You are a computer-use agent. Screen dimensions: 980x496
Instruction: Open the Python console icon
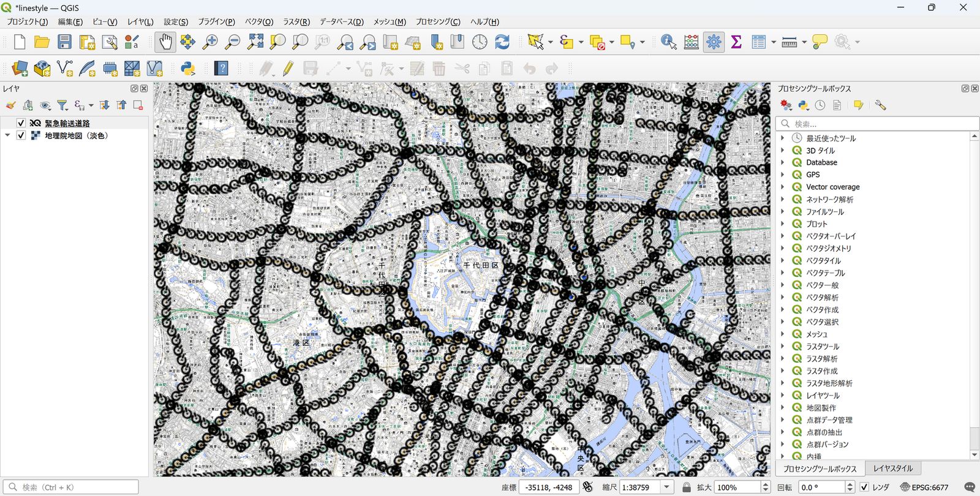click(x=187, y=68)
